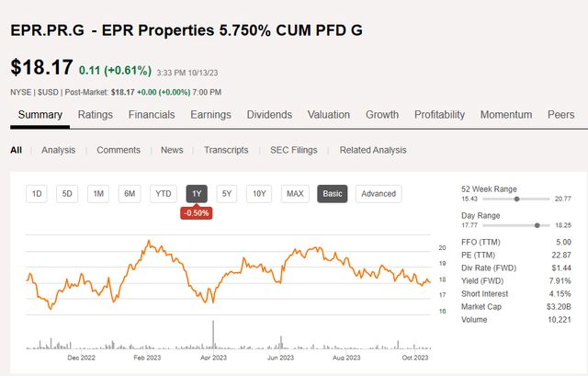588x376 pixels.
Task: Click the Day Range slider indicator
Action: [x=537, y=224]
